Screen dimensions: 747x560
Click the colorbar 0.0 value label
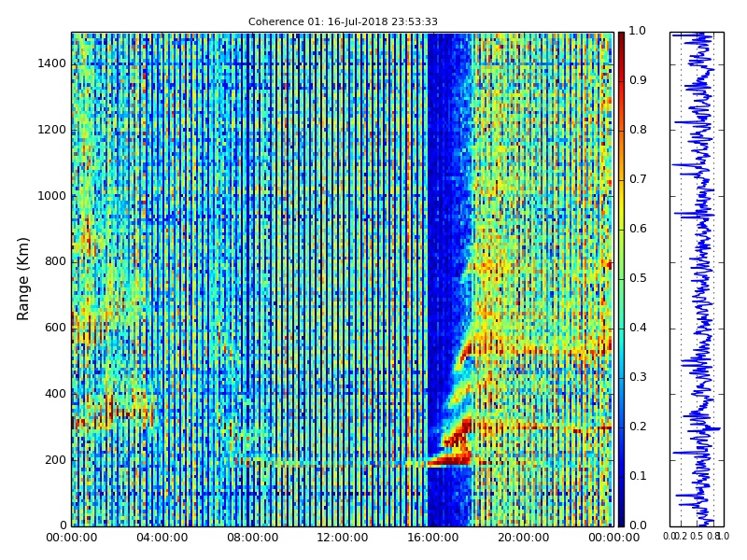coord(638,525)
